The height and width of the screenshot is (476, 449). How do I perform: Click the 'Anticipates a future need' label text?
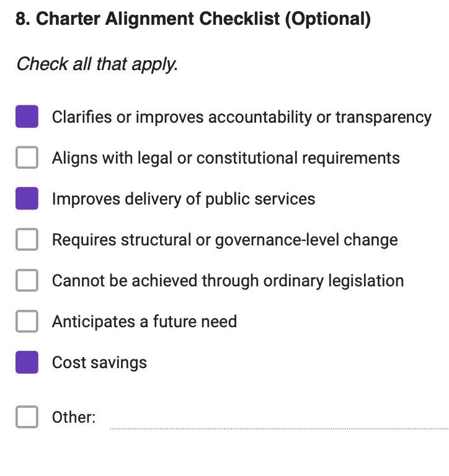[x=144, y=322]
